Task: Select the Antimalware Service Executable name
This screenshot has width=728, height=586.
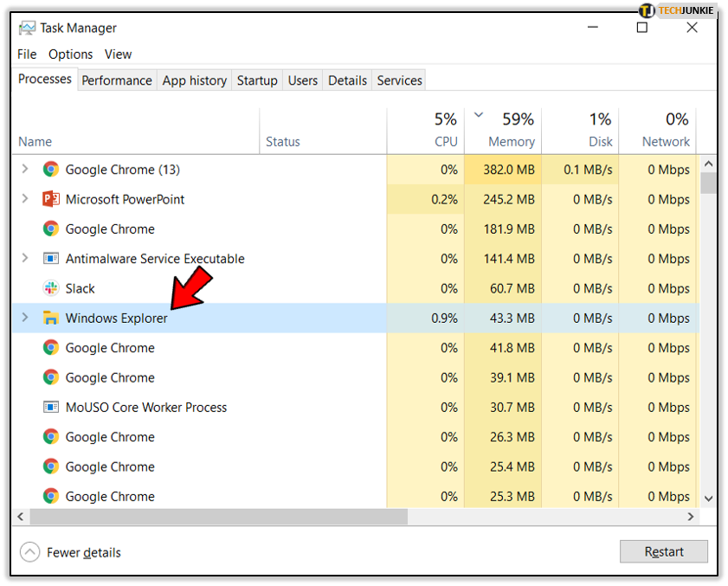Action: tap(155, 259)
